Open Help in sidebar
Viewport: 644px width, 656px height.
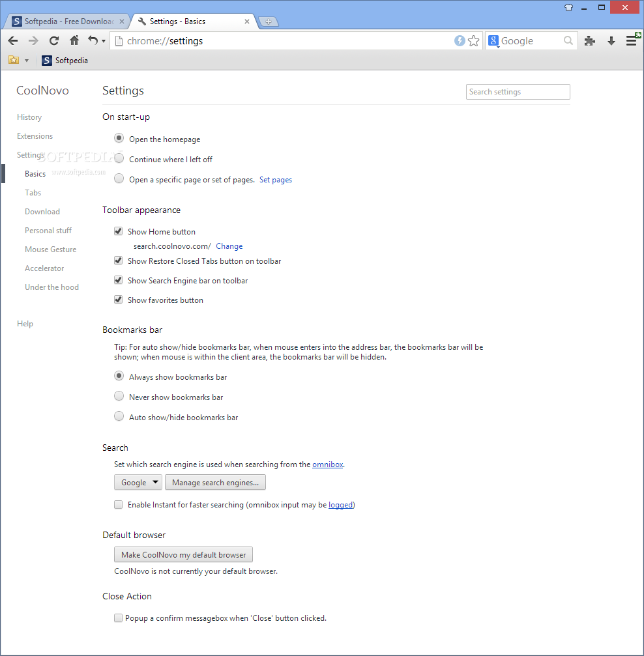[25, 323]
